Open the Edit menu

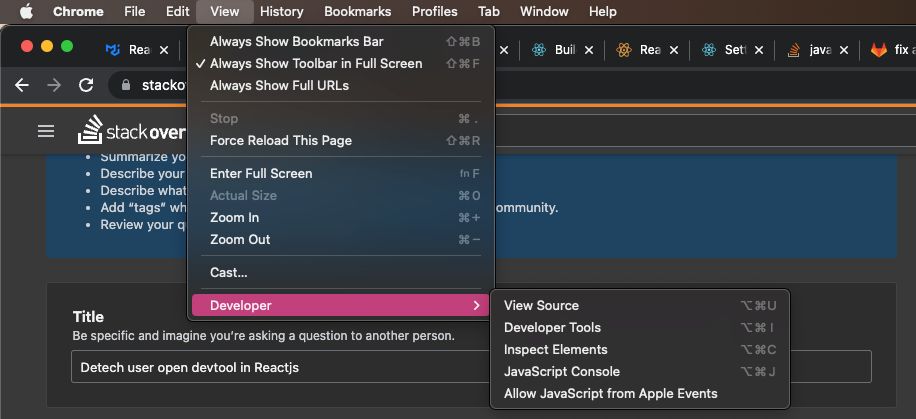(177, 11)
